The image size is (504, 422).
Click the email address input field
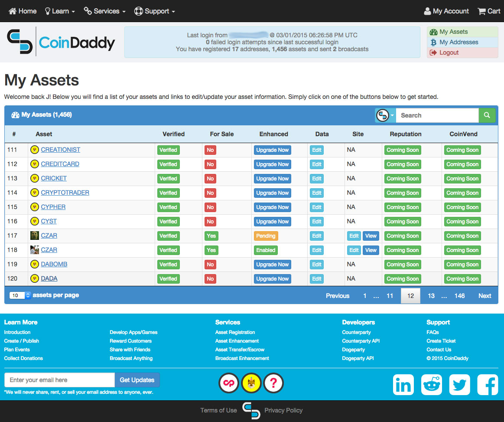tap(59, 380)
